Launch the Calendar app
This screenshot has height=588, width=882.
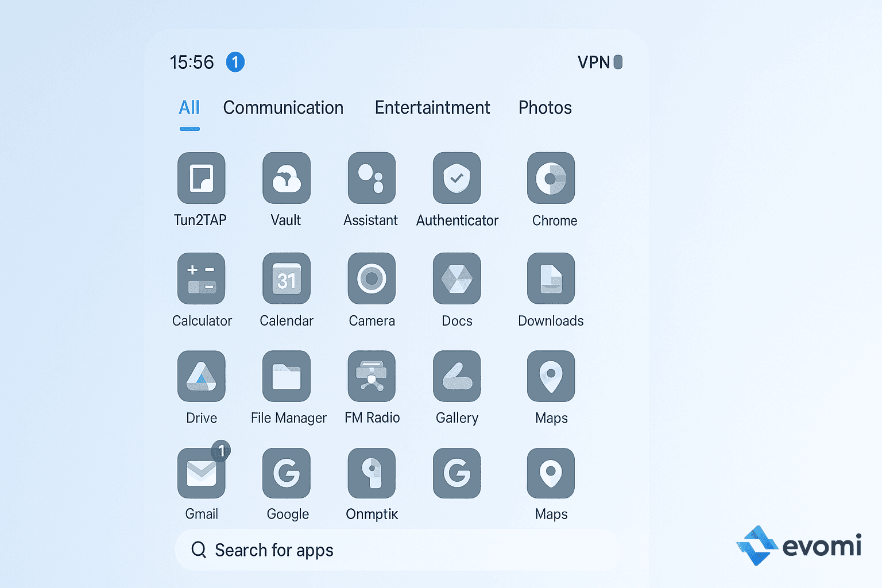point(287,278)
